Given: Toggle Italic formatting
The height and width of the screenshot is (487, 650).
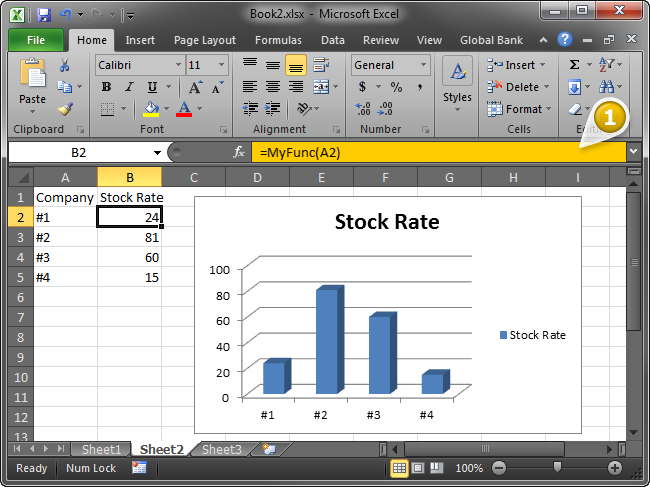Looking at the screenshot, I should point(129,87).
